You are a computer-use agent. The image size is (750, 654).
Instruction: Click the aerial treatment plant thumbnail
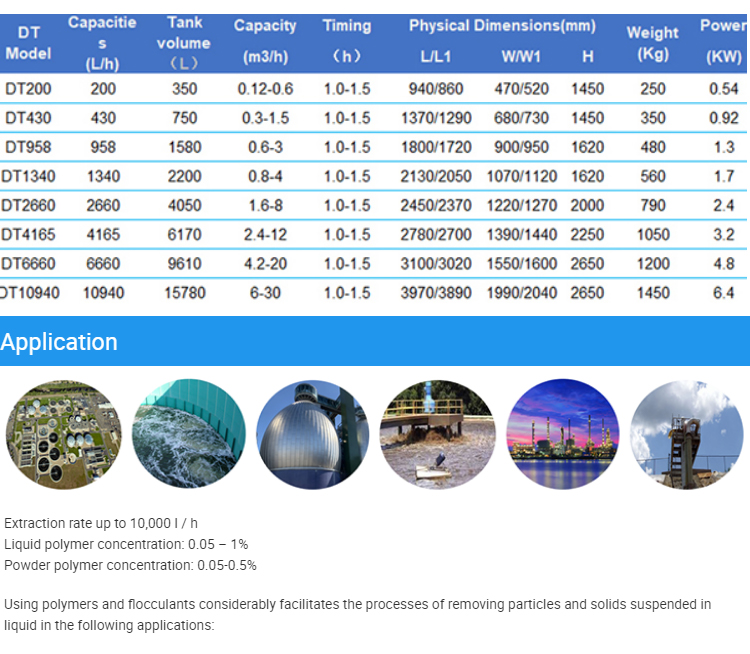tap(63, 434)
